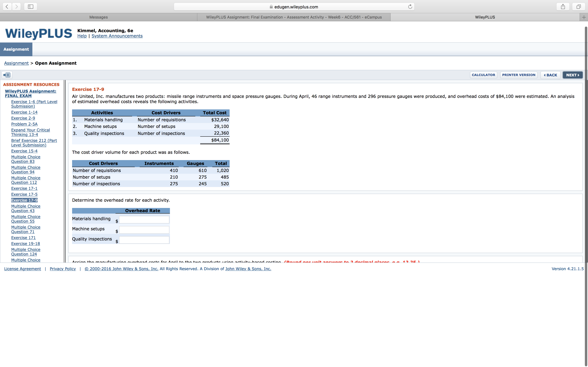Collapse the assignment resources panel icon
588x367 pixels.
point(7,75)
